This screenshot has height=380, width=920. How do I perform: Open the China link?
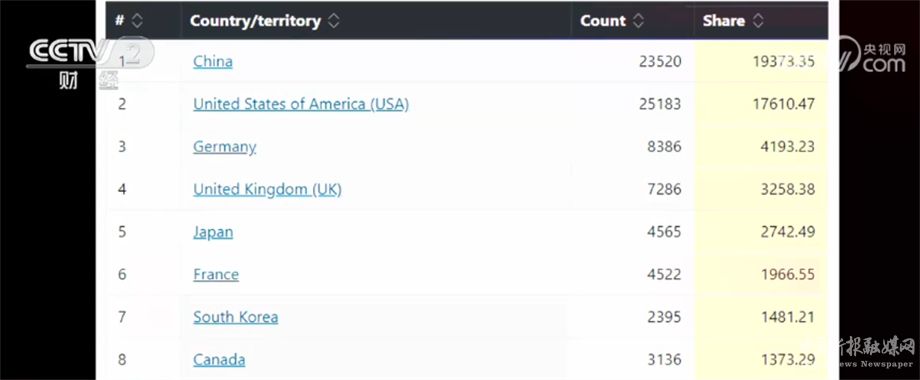pos(212,62)
